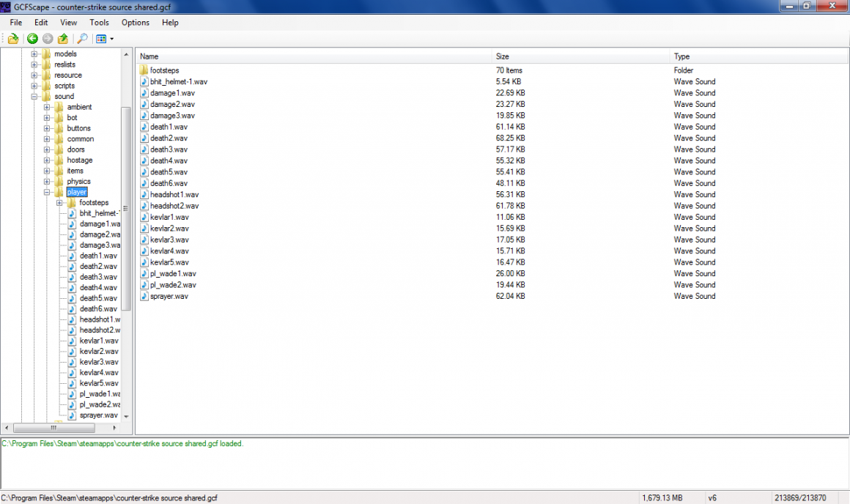Select the footsteps folder icon in file list
The width and height of the screenshot is (850, 504).
(144, 70)
